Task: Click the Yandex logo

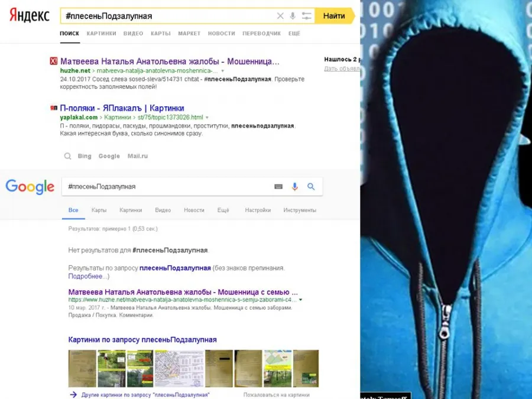Action: coord(30,15)
